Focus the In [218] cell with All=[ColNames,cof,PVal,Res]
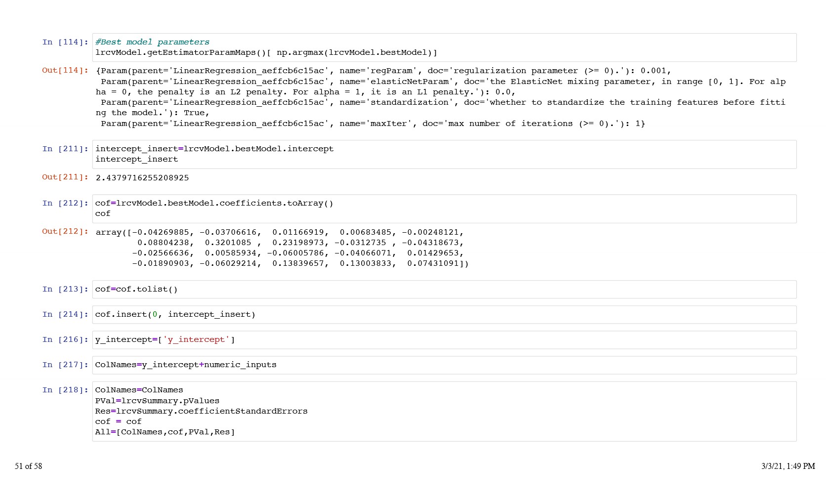830x504 pixels. (x=444, y=411)
